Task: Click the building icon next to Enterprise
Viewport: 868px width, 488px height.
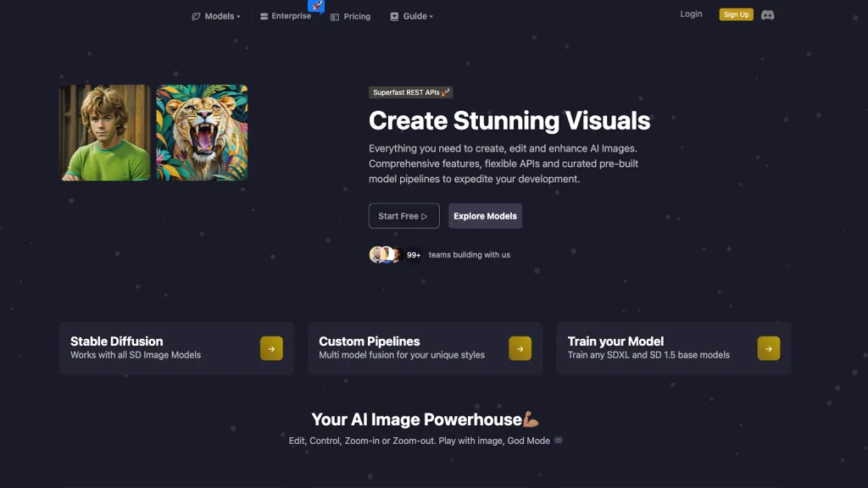Action: coord(264,16)
